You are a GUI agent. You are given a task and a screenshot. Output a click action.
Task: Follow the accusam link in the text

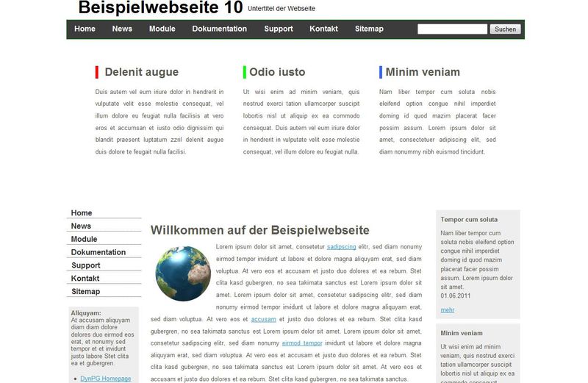(x=263, y=320)
